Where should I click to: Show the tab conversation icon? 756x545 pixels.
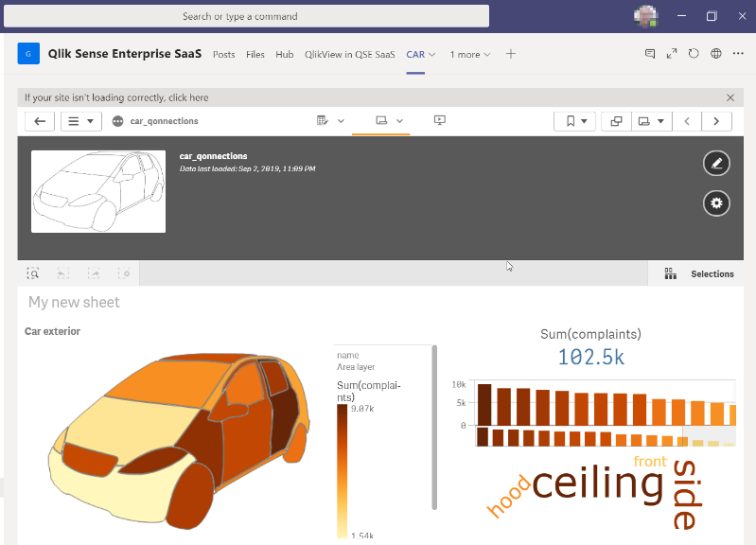click(x=650, y=54)
